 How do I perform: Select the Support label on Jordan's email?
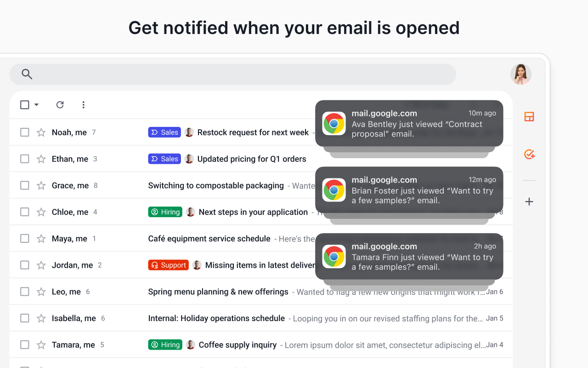click(x=168, y=265)
